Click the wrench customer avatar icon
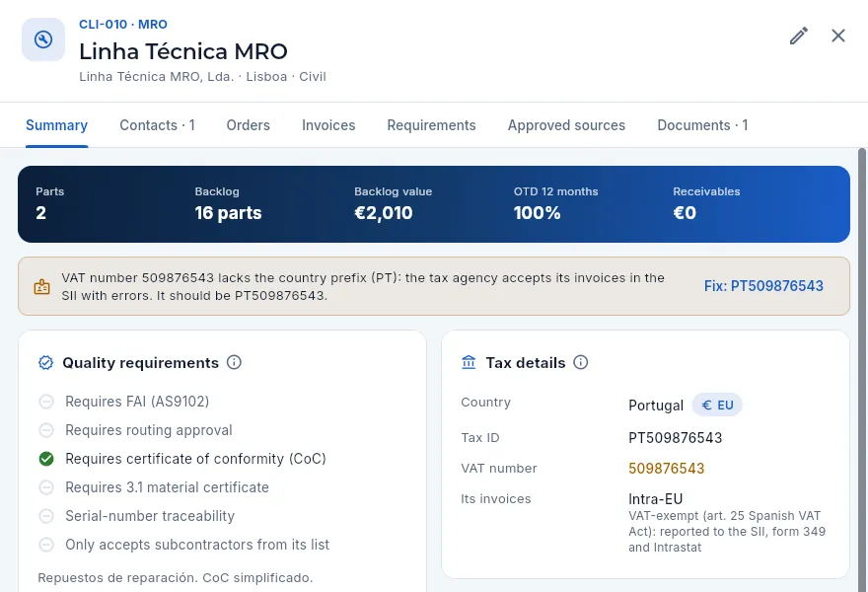The width and height of the screenshot is (868, 592). (x=43, y=39)
